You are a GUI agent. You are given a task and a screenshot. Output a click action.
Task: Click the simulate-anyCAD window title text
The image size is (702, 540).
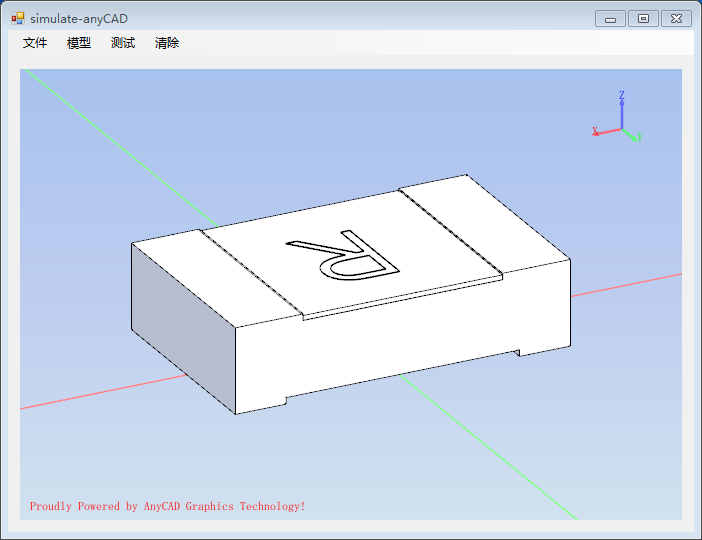[x=79, y=18]
